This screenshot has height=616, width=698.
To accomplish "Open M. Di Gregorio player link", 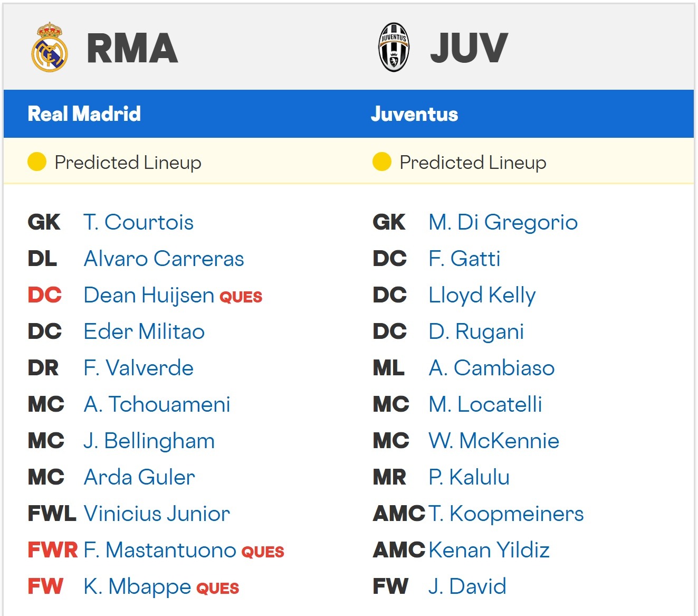I will click(503, 222).
